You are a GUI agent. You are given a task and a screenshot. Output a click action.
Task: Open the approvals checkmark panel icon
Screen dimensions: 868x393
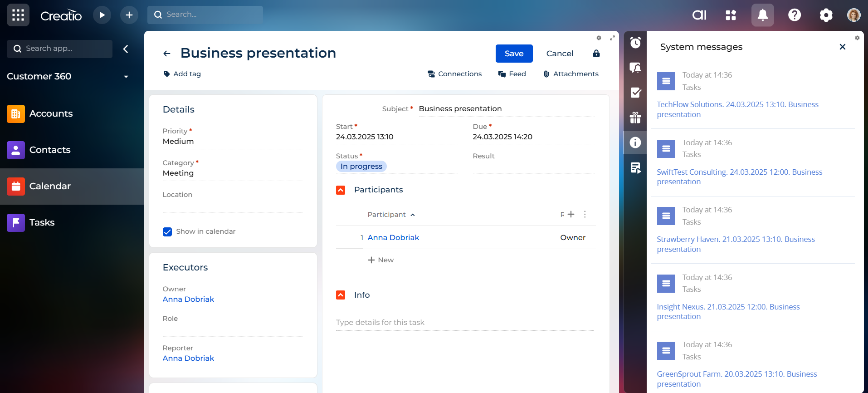pyautogui.click(x=635, y=93)
